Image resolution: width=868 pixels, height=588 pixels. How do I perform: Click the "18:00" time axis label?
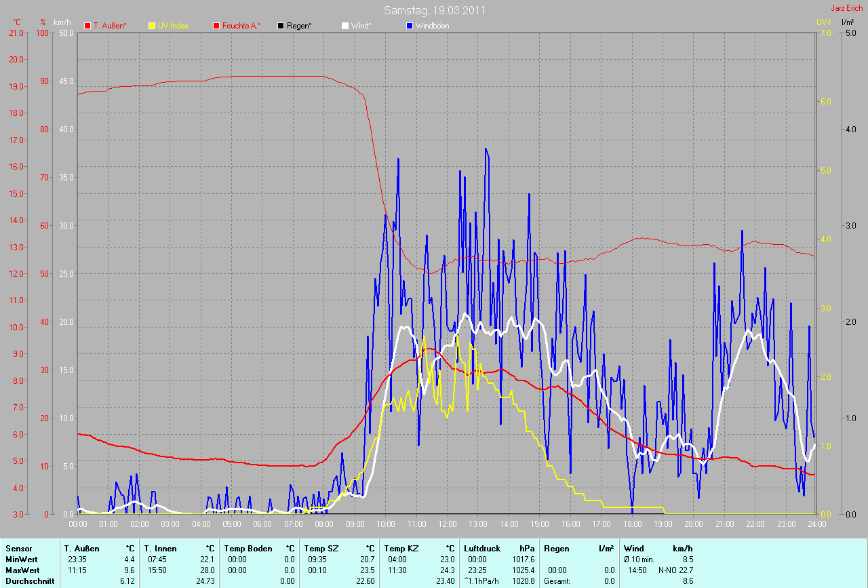point(632,524)
